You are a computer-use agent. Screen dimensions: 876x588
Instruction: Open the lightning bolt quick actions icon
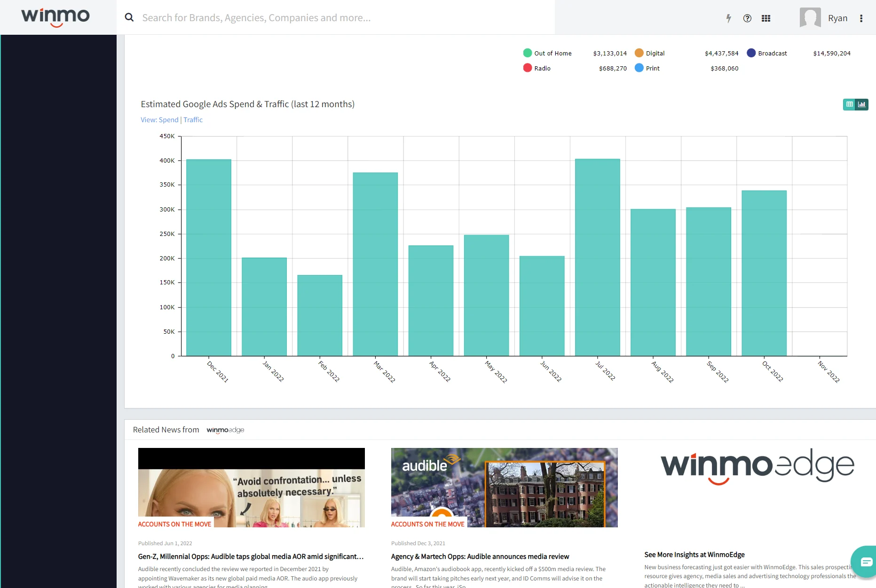[728, 18]
